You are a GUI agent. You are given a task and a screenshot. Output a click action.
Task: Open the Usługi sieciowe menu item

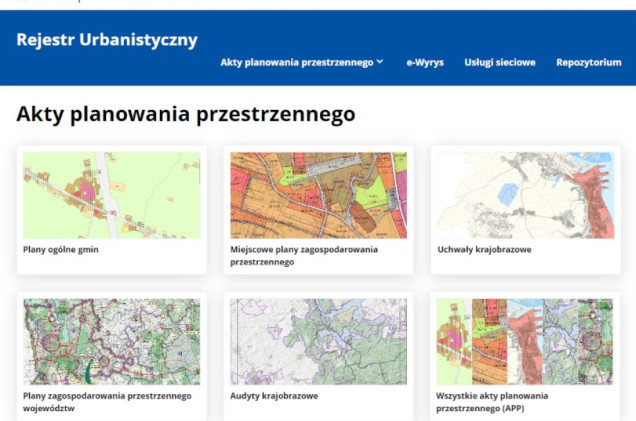[500, 62]
